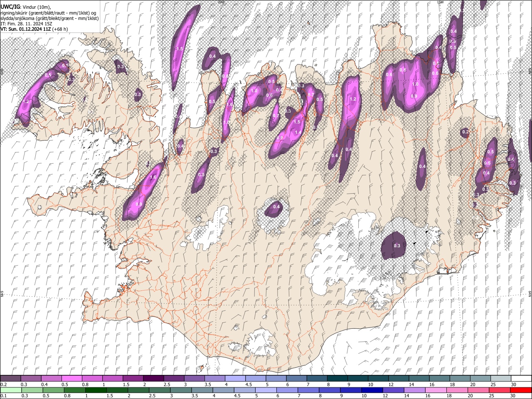Screen dimensions: 532x399
Task: Select 'VT: Sun. 01.12.2024 11Z (+68 h)' text
Action: (x=34, y=29)
